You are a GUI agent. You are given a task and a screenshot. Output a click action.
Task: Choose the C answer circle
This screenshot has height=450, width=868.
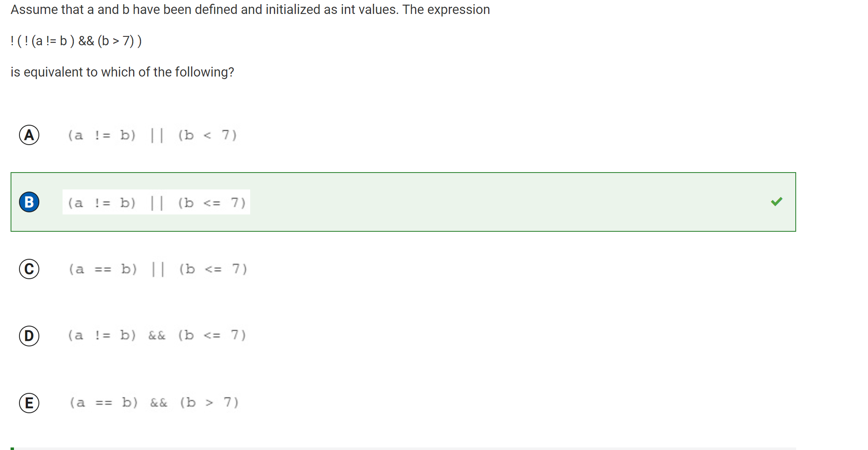[29, 269]
